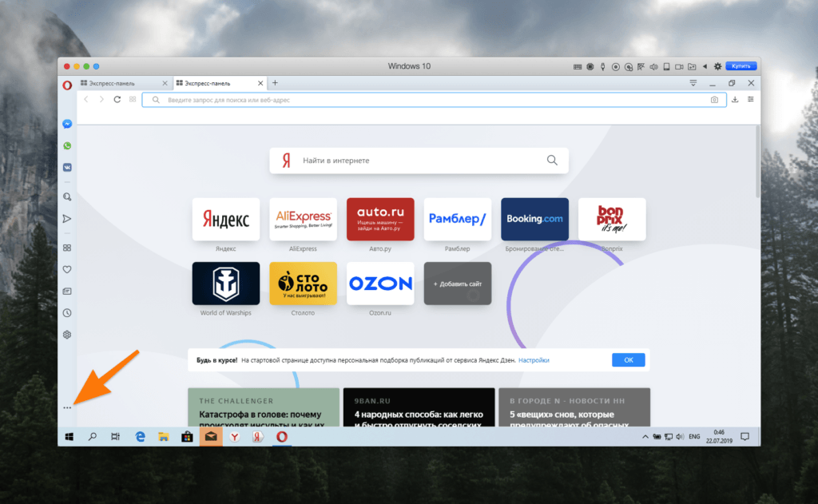Viewport: 818px width, 504px height.
Task: Open the history clock icon in sidebar
Action: 67,313
